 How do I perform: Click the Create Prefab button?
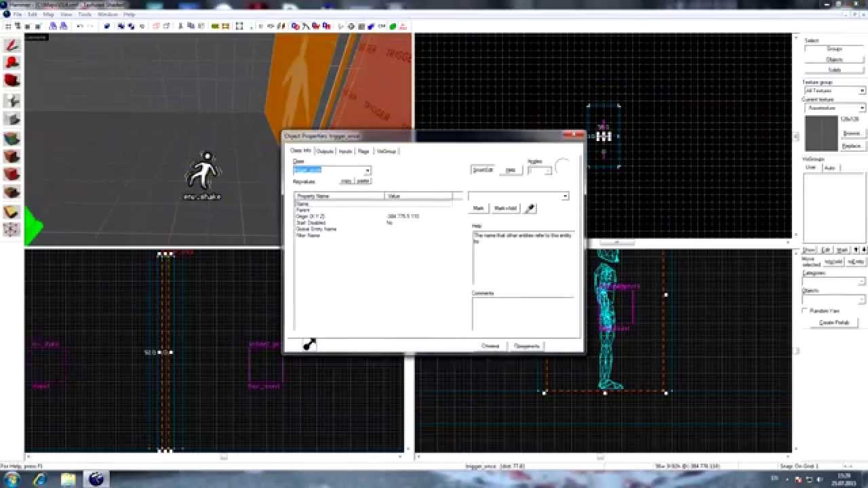tap(834, 323)
